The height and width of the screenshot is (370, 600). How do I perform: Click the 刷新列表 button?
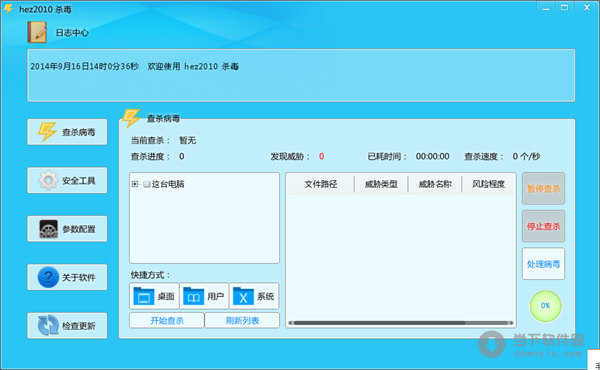coord(242,320)
